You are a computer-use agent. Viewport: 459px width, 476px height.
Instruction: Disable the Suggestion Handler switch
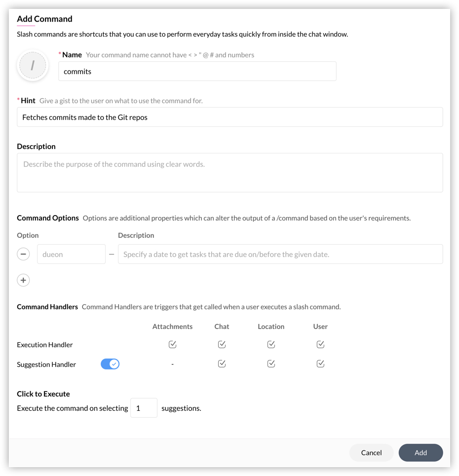tap(110, 364)
